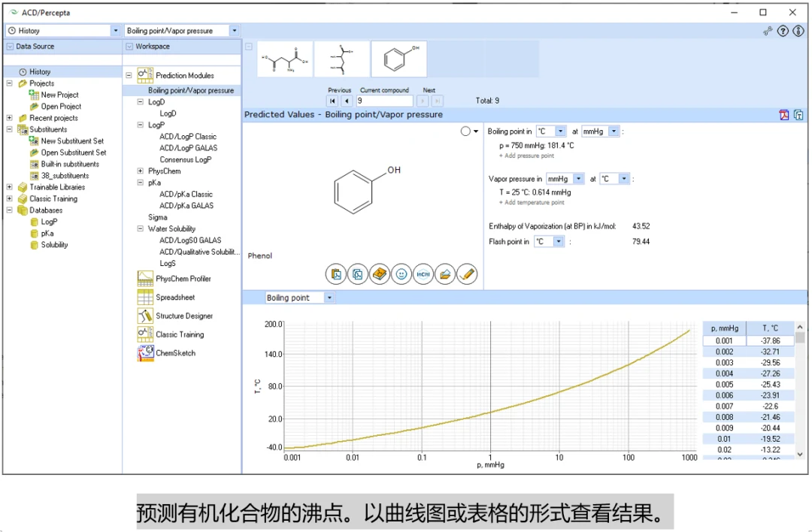Collapse the Water Solubility node

click(x=141, y=228)
